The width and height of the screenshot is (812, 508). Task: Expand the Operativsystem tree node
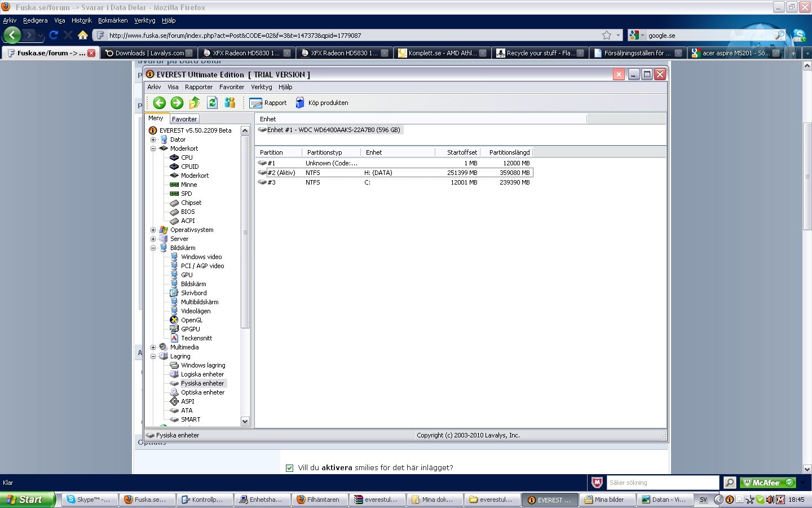(153, 230)
